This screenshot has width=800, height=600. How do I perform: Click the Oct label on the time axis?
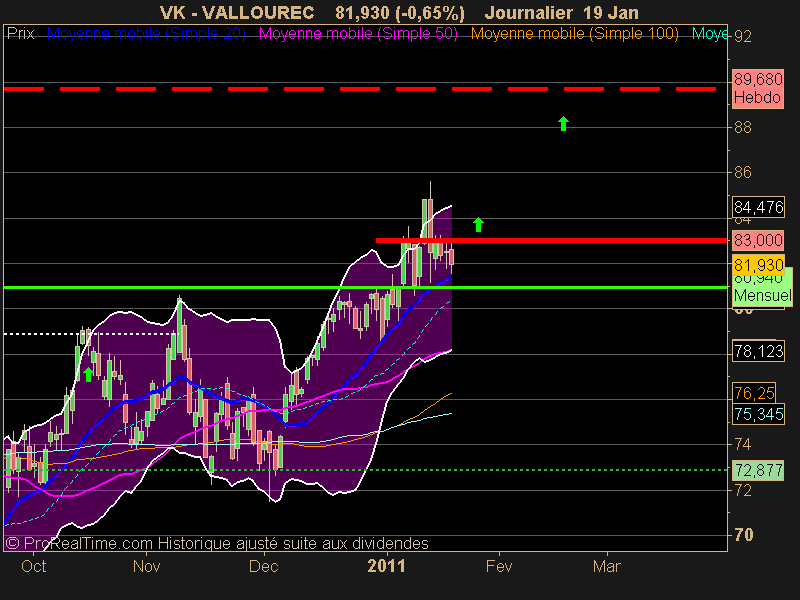34,566
